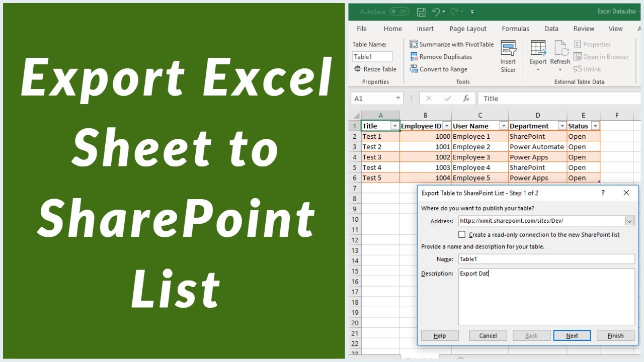644x362 pixels.
Task: Open the Insert Slicer tool
Action: [508, 56]
